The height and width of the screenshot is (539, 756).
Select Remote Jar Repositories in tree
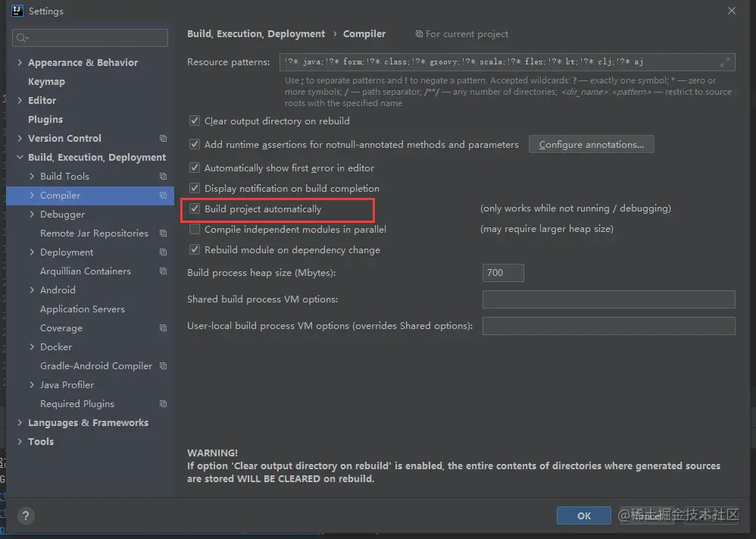[94, 233]
